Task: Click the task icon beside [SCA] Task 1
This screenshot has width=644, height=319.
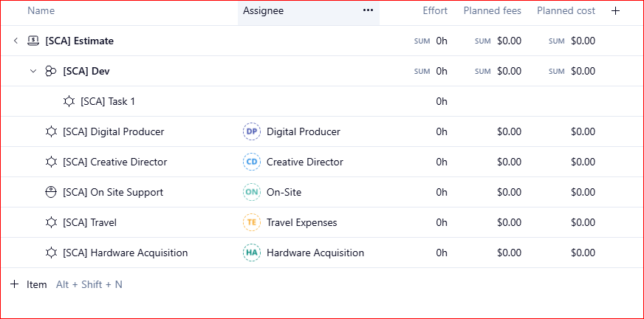Action: [69, 101]
